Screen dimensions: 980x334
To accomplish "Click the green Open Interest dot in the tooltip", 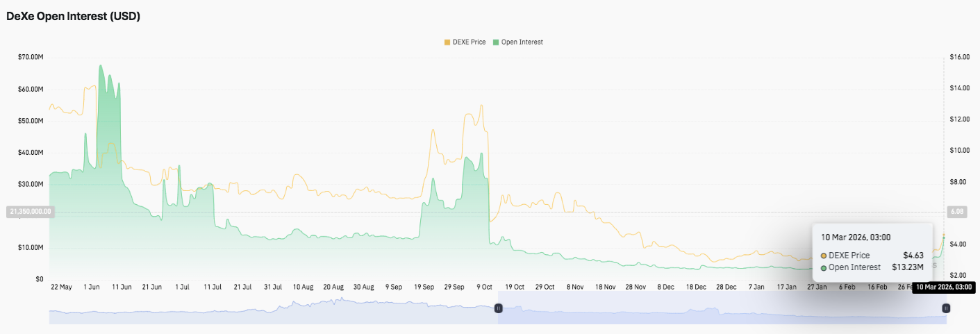I will (x=824, y=267).
